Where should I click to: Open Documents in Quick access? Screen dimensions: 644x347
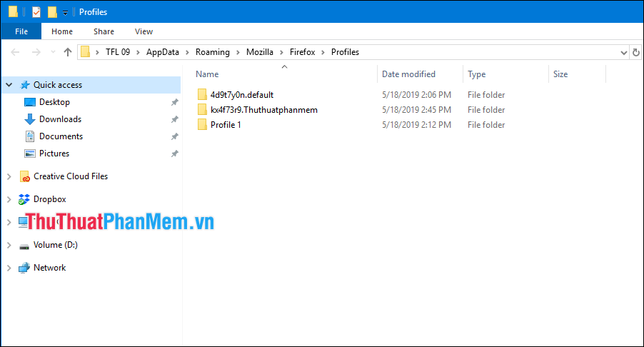click(x=61, y=136)
